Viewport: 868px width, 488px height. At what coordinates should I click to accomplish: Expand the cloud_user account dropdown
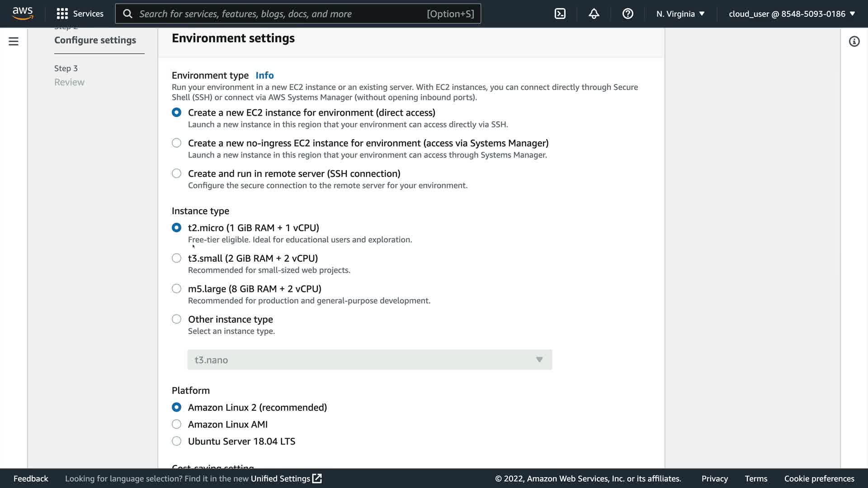(792, 14)
